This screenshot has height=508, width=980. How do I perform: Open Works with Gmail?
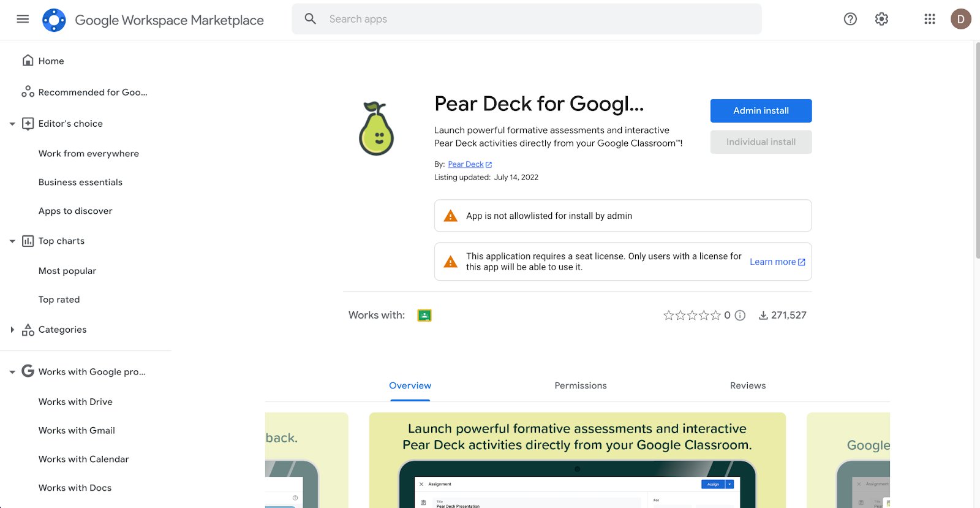[77, 431]
